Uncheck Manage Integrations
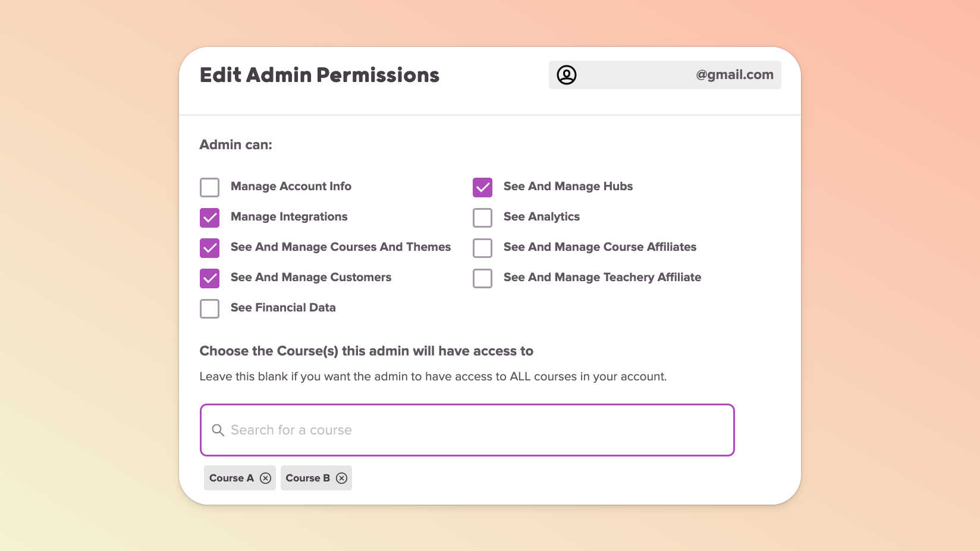Screen dimensions: 980x551 tap(209, 218)
